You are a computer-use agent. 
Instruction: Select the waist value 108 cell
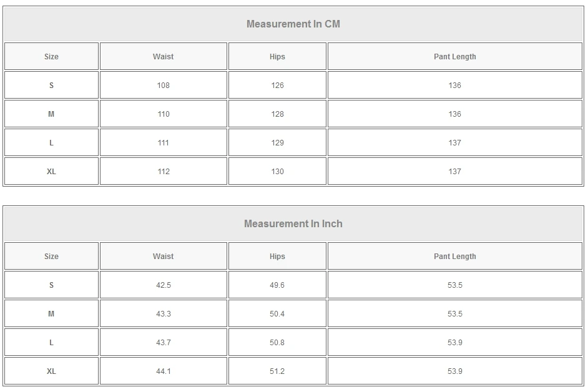pyautogui.click(x=163, y=86)
